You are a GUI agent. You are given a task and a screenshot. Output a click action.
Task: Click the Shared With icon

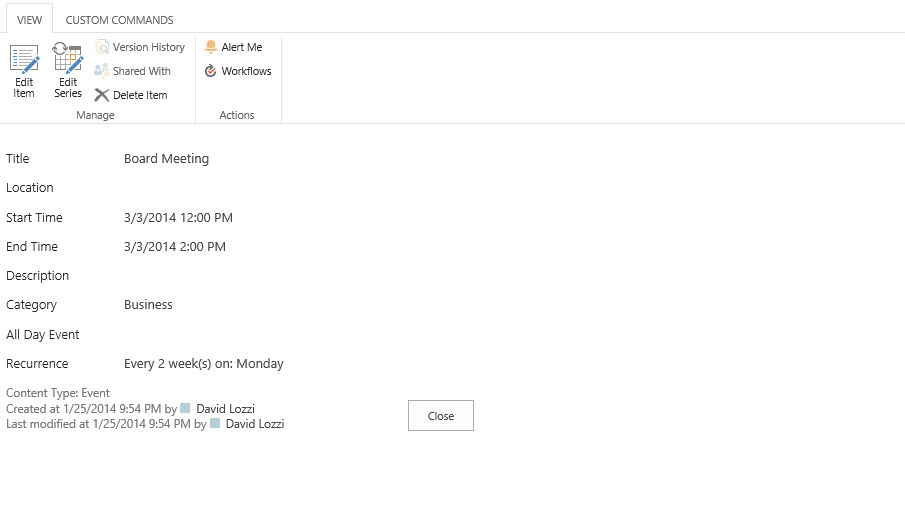tap(102, 71)
